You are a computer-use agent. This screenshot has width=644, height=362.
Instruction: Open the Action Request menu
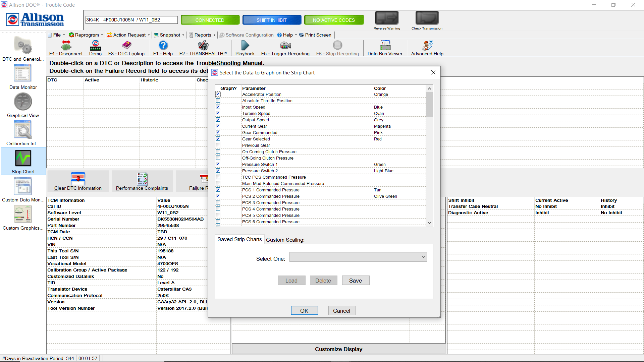pyautogui.click(x=129, y=35)
